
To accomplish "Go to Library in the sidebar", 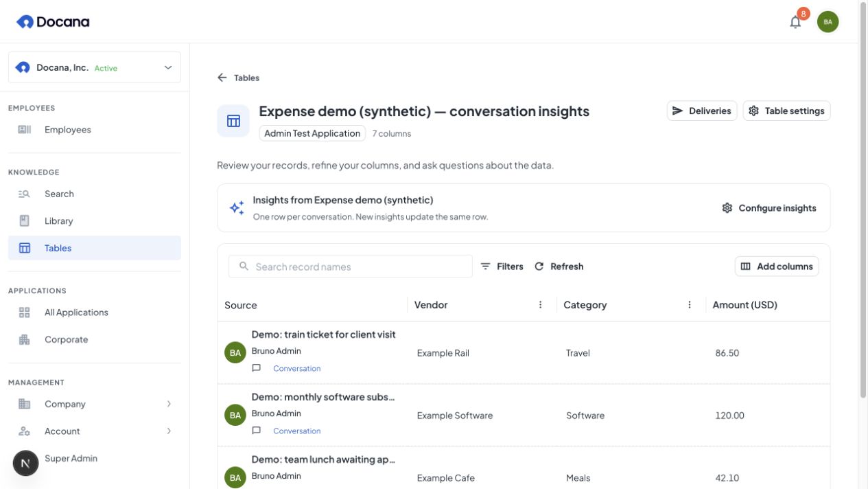I will [95, 221].
